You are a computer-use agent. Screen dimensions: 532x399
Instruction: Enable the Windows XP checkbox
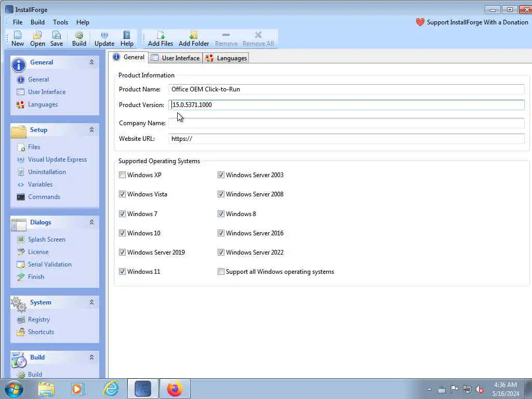pos(122,175)
